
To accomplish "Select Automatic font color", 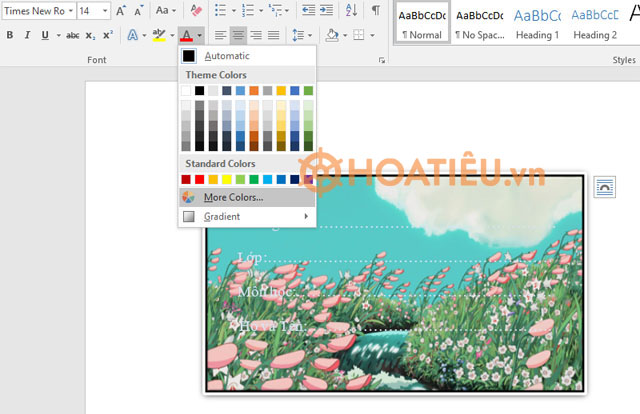I will click(x=227, y=56).
